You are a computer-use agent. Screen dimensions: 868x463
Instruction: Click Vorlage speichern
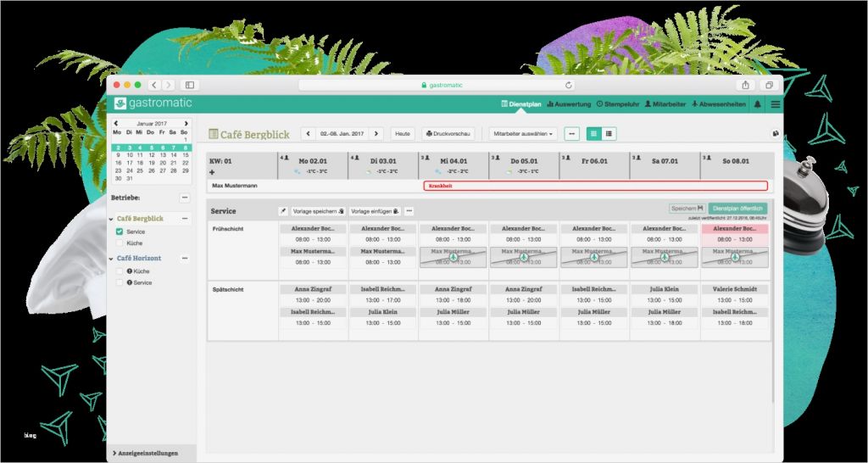pyautogui.click(x=319, y=211)
